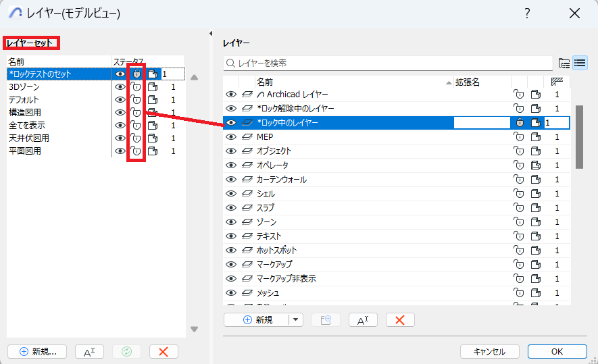The height and width of the screenshot is (364, 598).
Task: Click new folder button below layer list
Action: tap(326, 320)
